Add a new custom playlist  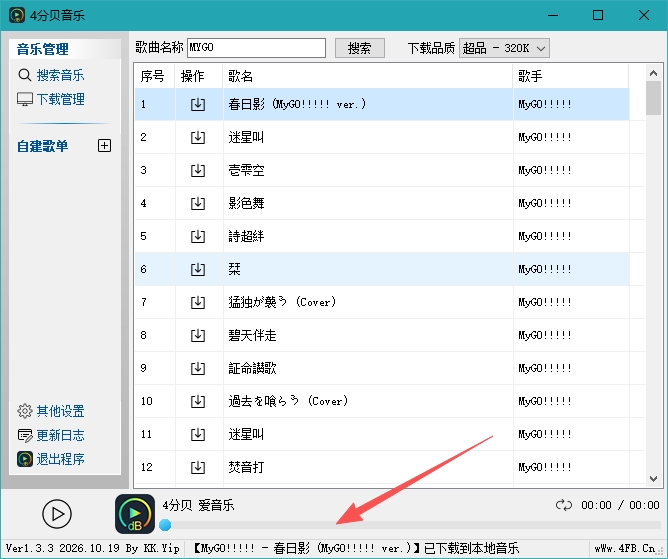coord(104,146)
